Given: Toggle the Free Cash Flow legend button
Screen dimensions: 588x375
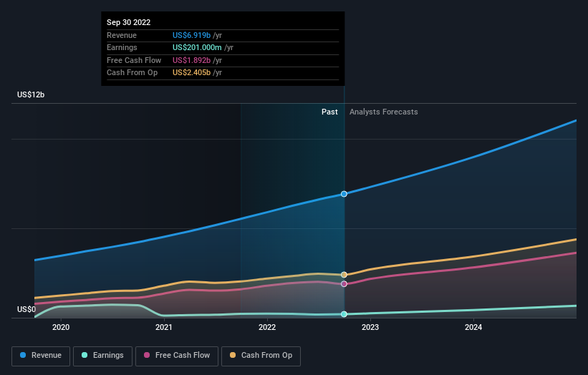Looking at the screenshot, I should tap(177, 356).
